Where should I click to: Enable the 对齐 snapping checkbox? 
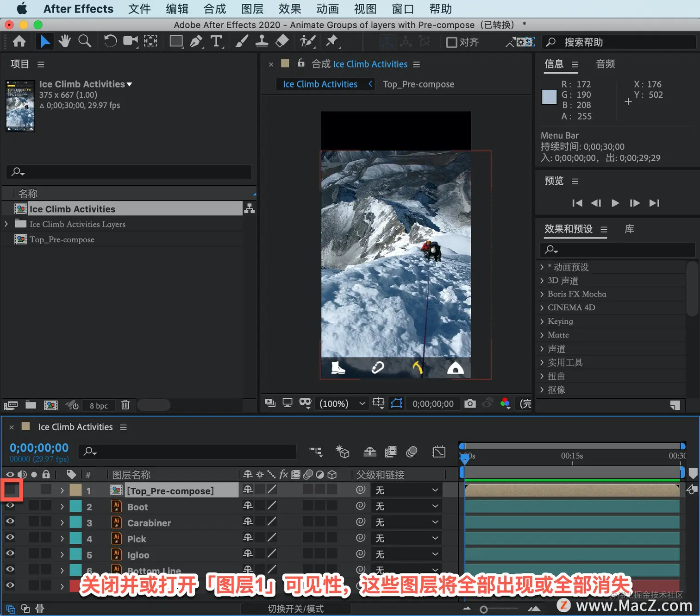[x=451, y=42]
